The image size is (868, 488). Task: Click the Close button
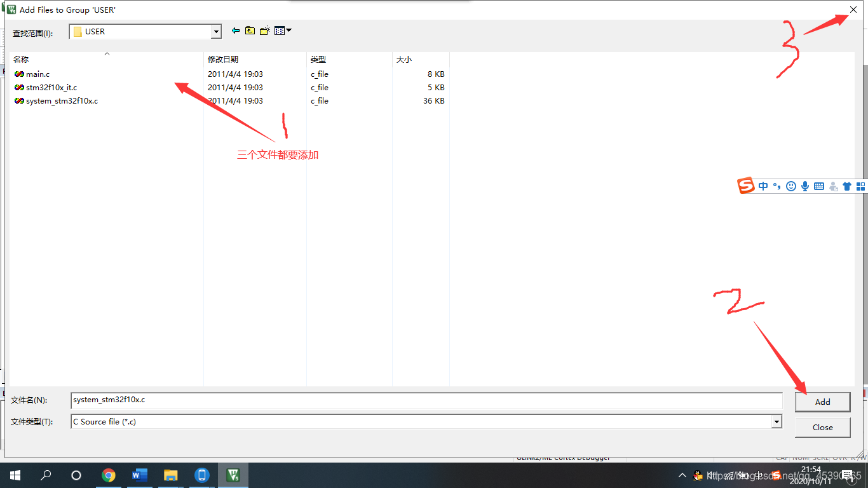[x=822, y=428]
